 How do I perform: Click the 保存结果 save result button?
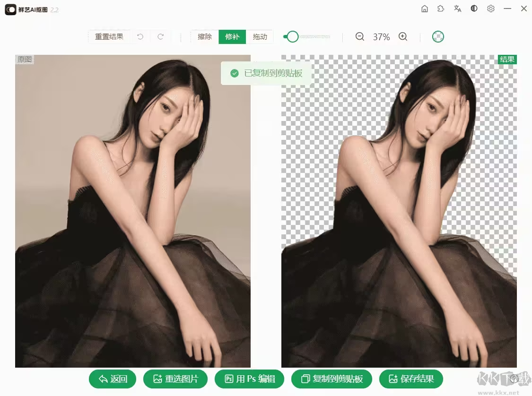point(411,379)
